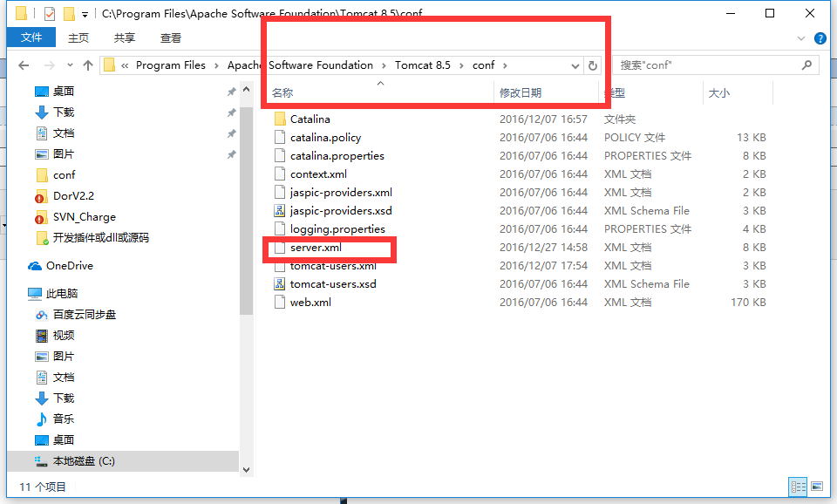
Task: Click the properties checkmark quick access icon
Action: tap(49, 13)
